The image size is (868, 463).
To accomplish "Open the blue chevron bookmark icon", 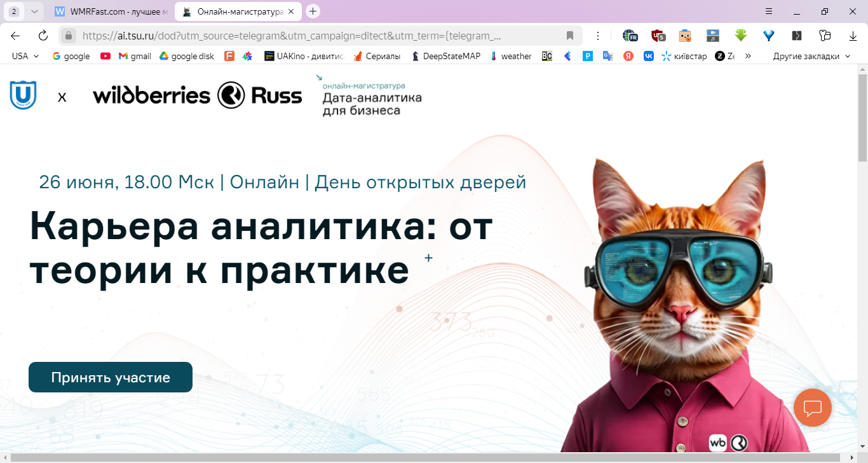I will click(567, 56).
